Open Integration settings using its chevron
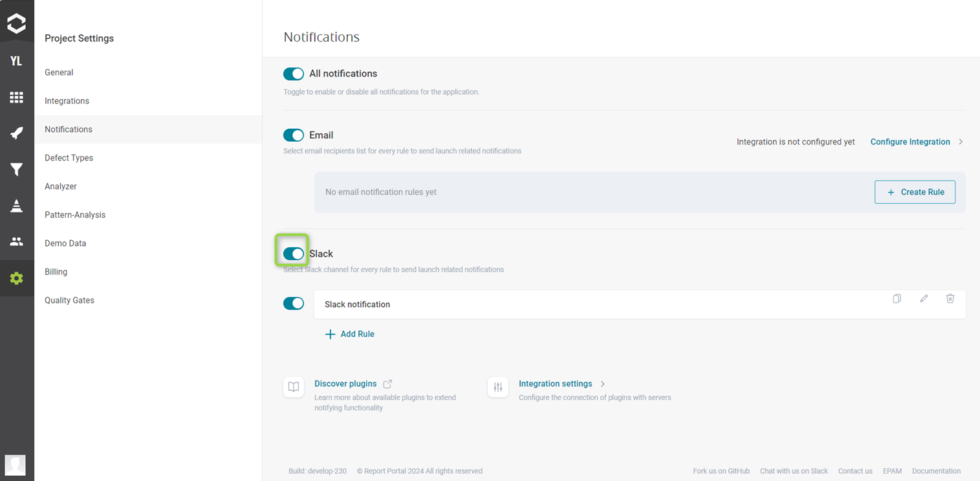The image size is (980, 481). click(602, 383)
